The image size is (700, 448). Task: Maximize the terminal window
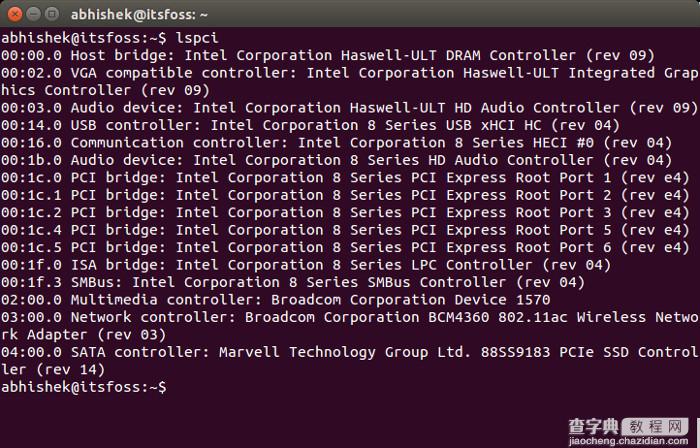click(x=50, y=14)
